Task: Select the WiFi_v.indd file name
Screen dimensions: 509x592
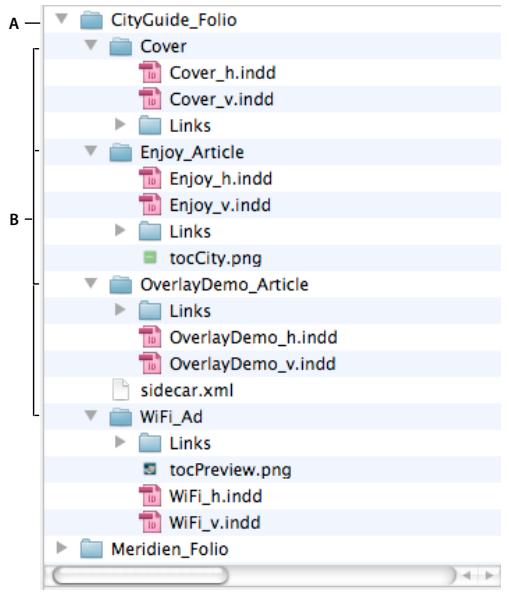Action: (214, 522)
